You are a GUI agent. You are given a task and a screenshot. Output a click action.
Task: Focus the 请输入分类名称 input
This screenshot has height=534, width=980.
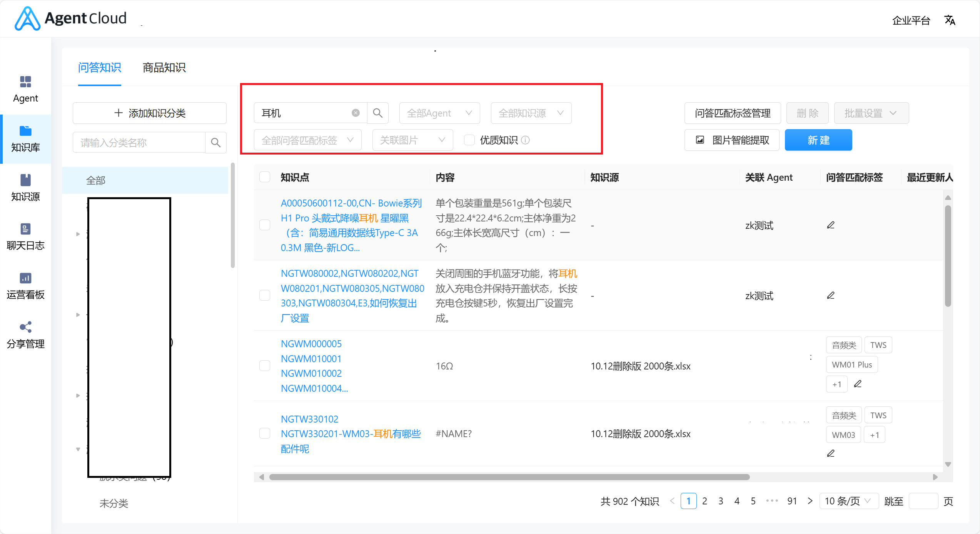[x=139, y=143]
